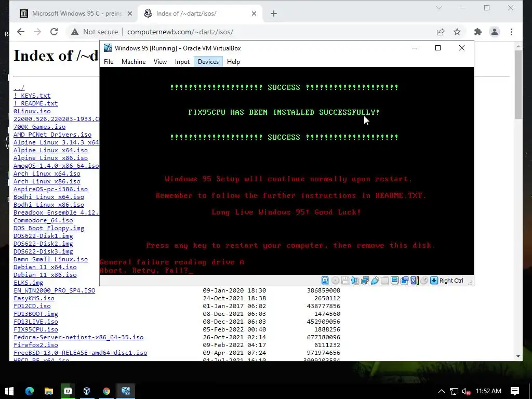
Task: Click the shared folders icon in VirtualBox status bar
Action: click(x=385, y=280)
